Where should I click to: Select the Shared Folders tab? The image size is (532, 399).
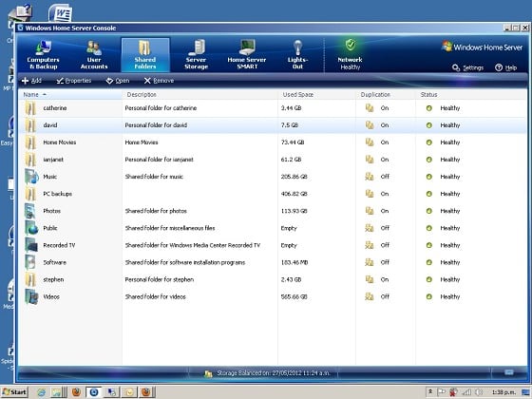point(145,55)
